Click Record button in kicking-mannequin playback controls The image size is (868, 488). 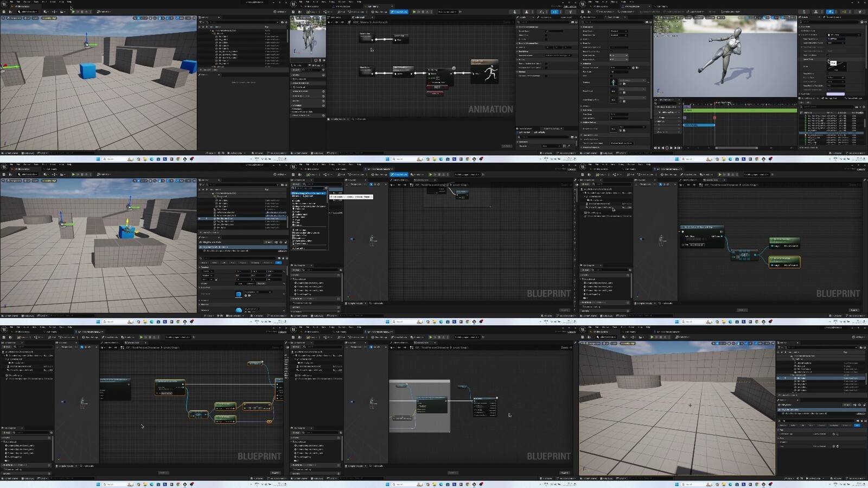[x=667, y=148]
